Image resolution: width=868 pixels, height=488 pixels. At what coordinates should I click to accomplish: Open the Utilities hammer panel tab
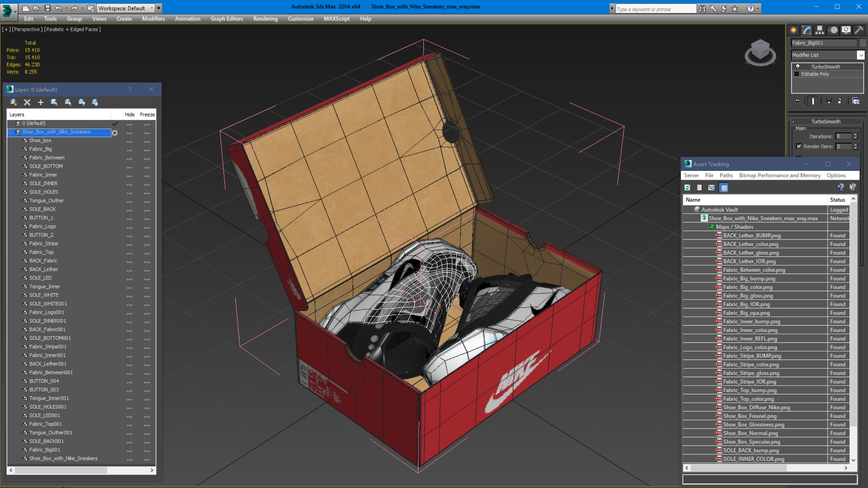859,30
